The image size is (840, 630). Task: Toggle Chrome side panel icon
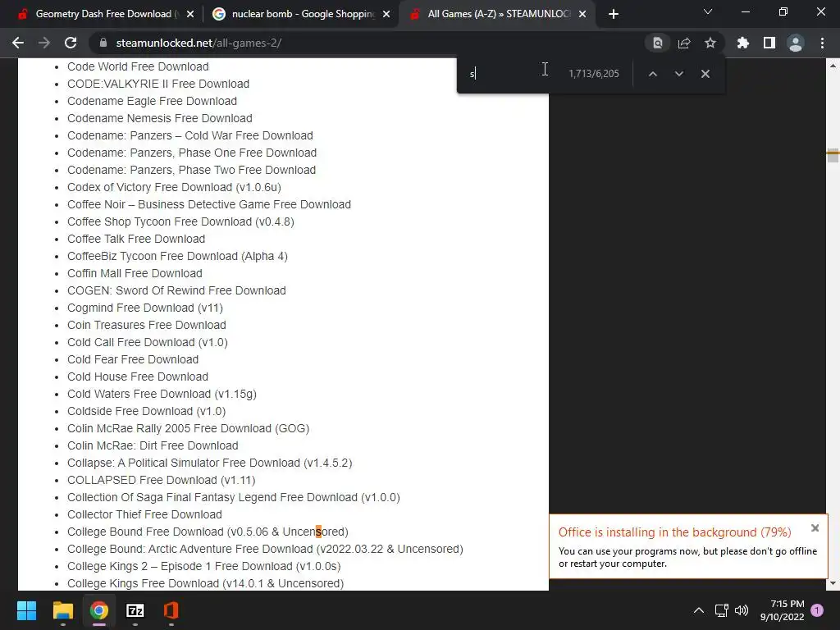click(x=769, y=43)
